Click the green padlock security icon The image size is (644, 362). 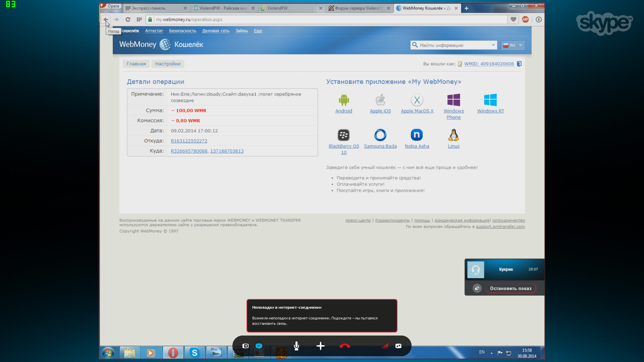click(x=150, y=19)
